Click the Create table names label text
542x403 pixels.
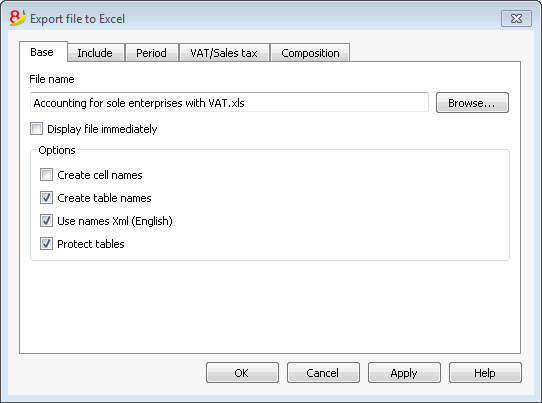coord(104,198)
